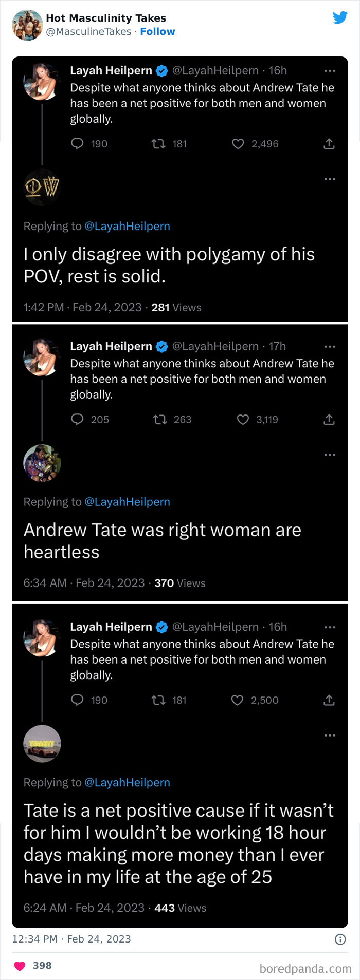Open the three-dot menu on the bottom reply
The image size is (360, 980).
coord(329,735)
